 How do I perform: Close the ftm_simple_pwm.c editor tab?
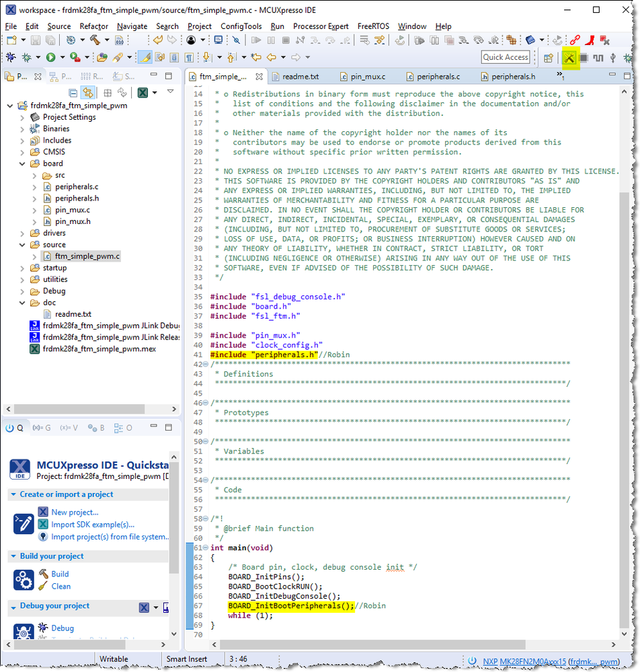(259, 77)
